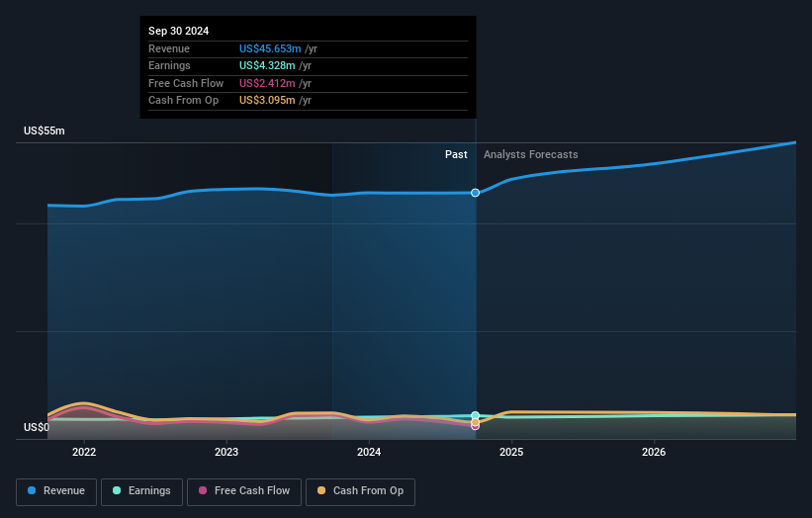Click the 2023 x-axis label
Viewport: 812px width, 518px height.
(226, 452)
